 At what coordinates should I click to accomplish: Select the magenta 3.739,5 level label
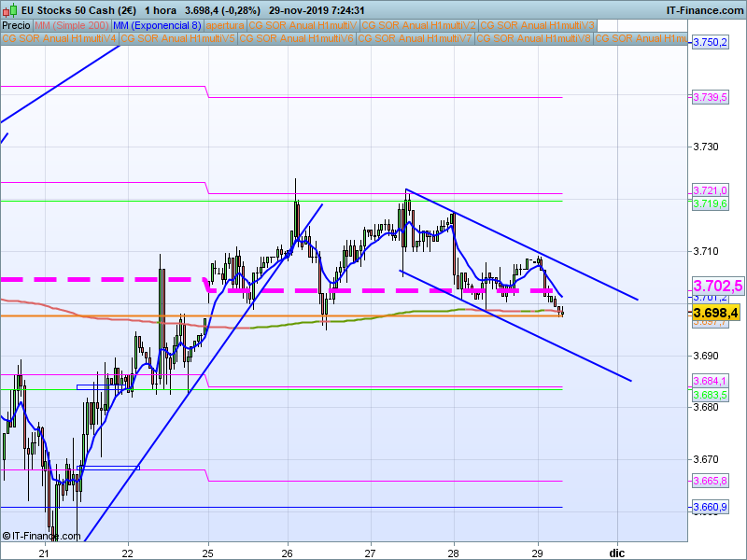tap(710, 97)
